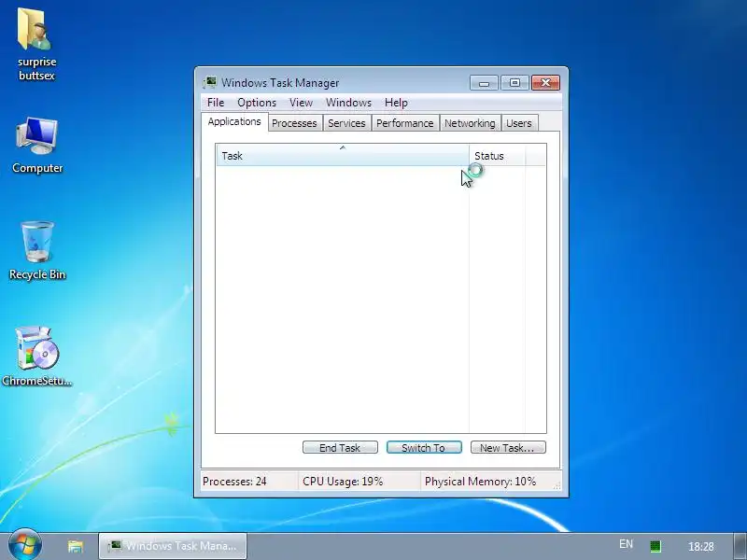Image resolution: width=747 pixels, height=560 pixels.
Task: Click the EN language indicator
Action: click(626, 544)
